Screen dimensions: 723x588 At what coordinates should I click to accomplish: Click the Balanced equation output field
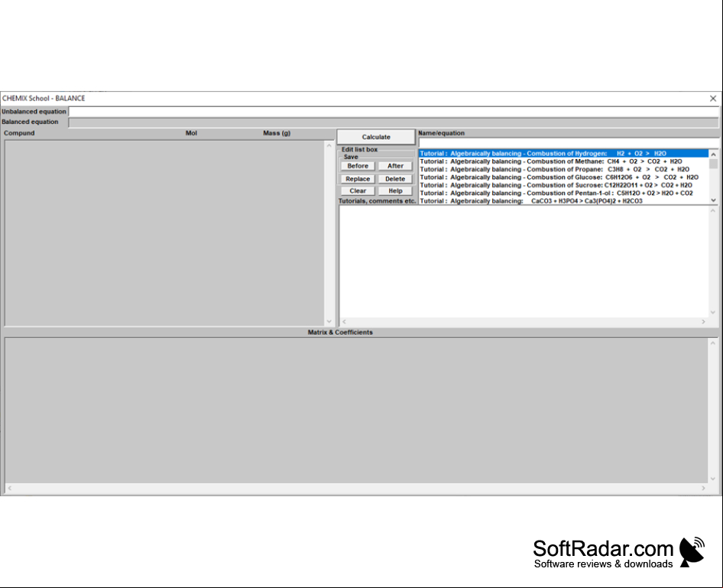(x=394, y=122)
